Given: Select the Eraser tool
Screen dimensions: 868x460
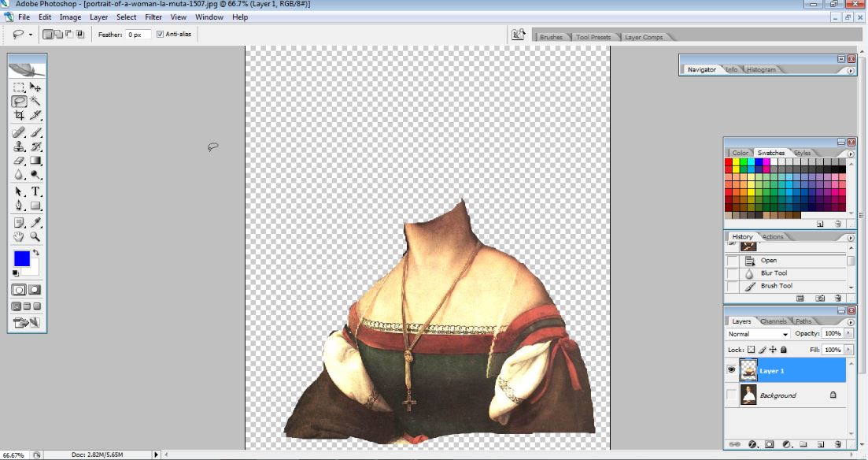Looking at the screenshot, I should (19, 161).
